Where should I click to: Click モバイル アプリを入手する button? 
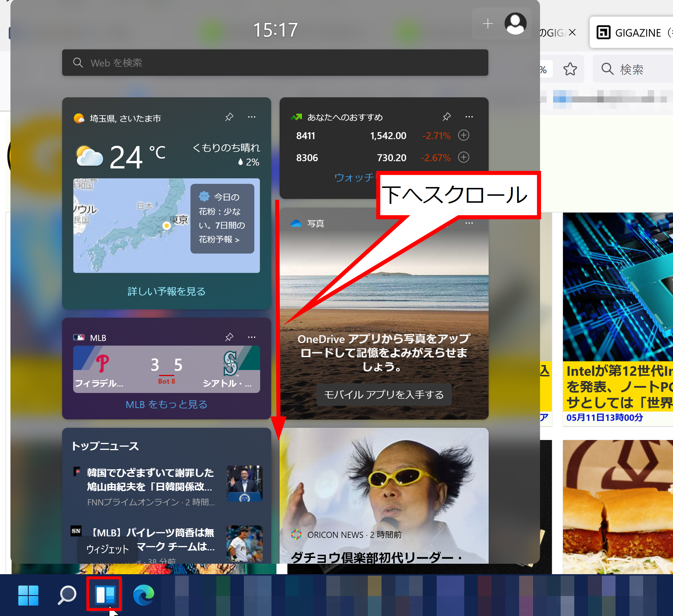point(384,395)
